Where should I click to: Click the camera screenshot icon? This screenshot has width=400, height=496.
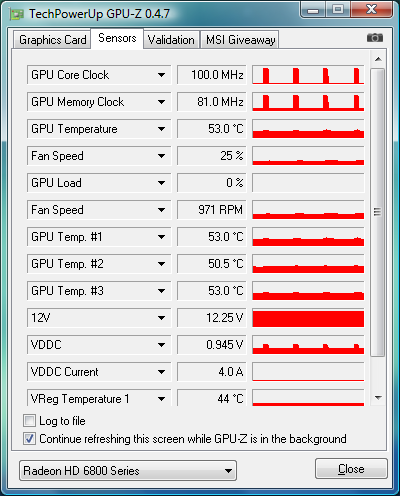pos(375,38)
